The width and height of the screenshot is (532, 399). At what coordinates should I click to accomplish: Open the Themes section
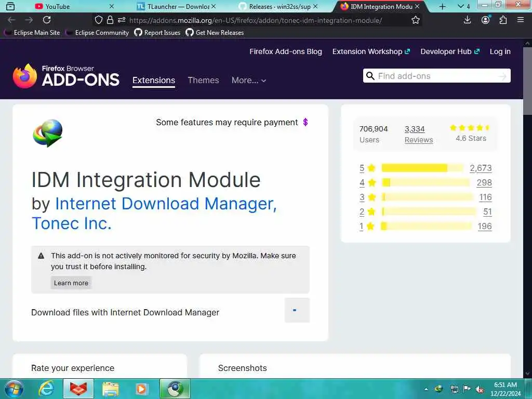203,81
